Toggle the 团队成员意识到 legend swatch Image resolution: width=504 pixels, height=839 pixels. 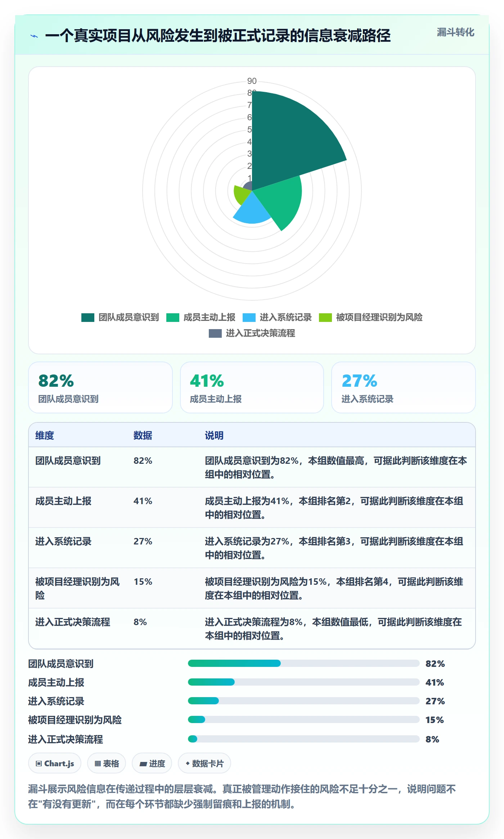[x=88, y=317]
